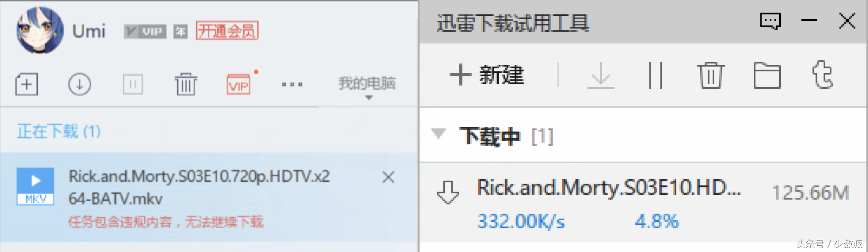Viewport: 868px width, 252px height.
Task: Click the 新建 button
Action: coord(487,75)
